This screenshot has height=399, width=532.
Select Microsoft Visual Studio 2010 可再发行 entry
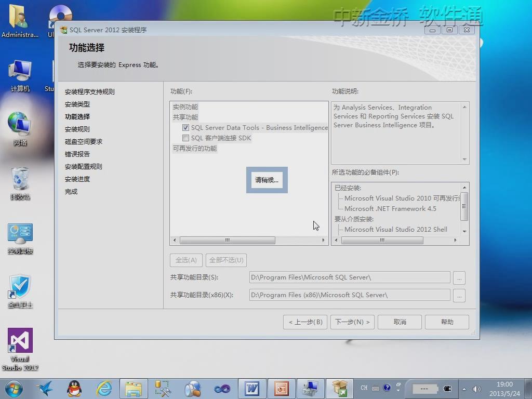402,198
